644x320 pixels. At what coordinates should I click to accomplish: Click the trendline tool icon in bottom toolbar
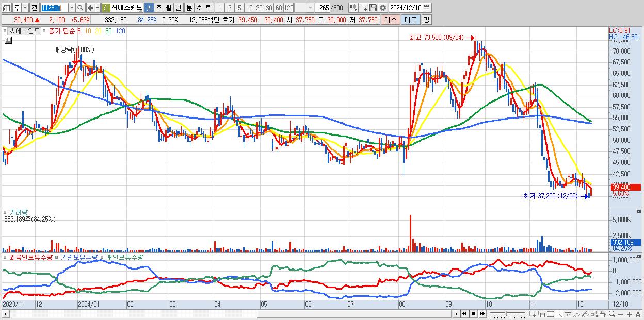pos(568,314)
